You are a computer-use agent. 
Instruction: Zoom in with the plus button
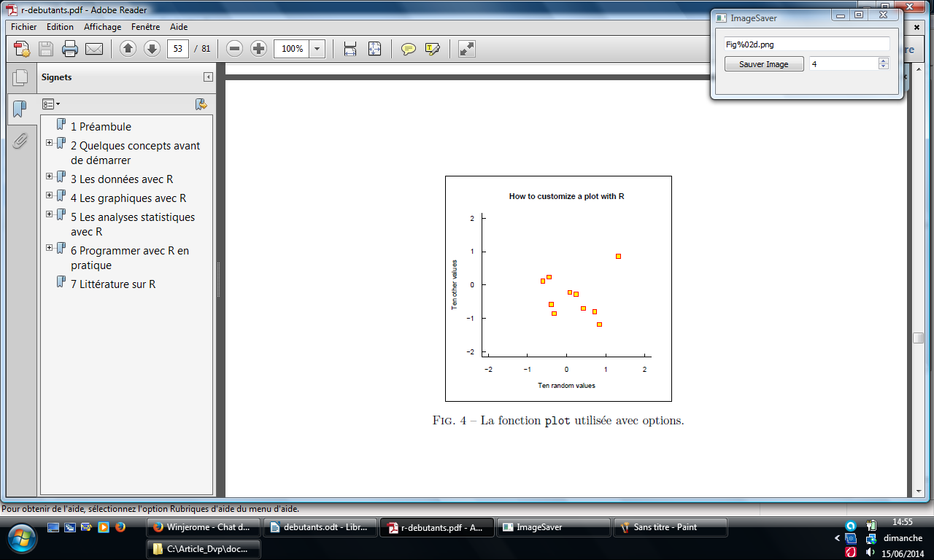click(258, 49)
